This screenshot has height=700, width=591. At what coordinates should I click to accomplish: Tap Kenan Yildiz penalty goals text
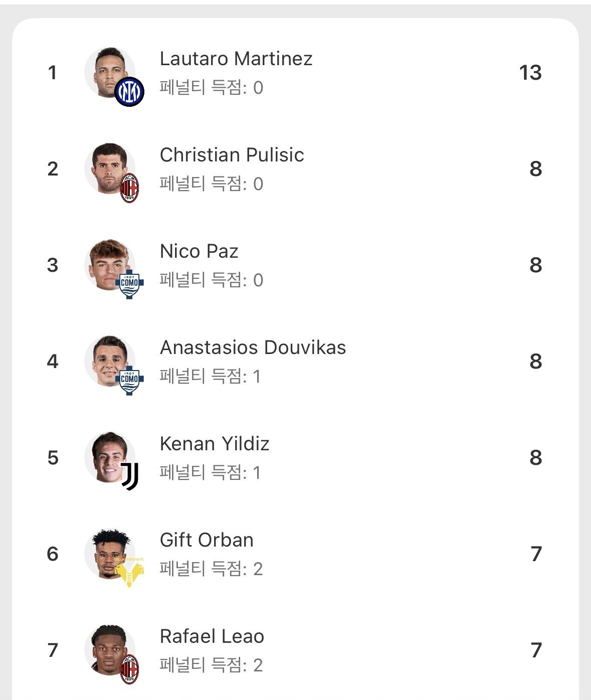[x=210, y=472]
